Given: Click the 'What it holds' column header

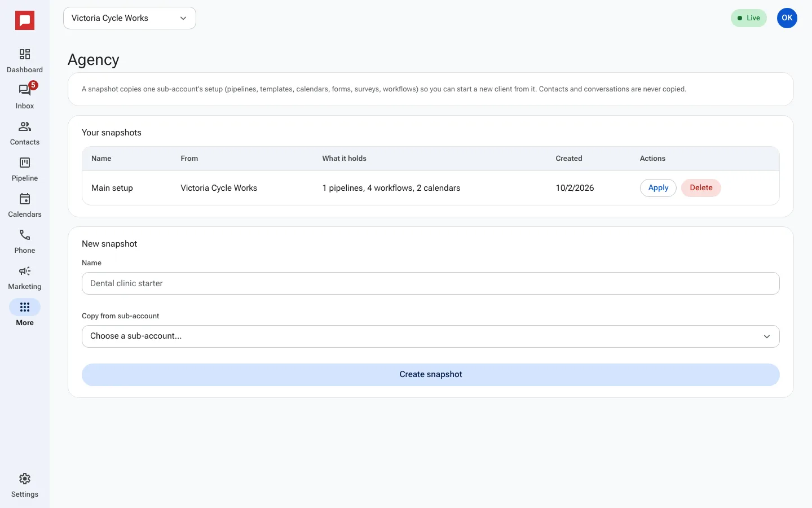Looking at the screenshot, I should [x=344, y=159].
